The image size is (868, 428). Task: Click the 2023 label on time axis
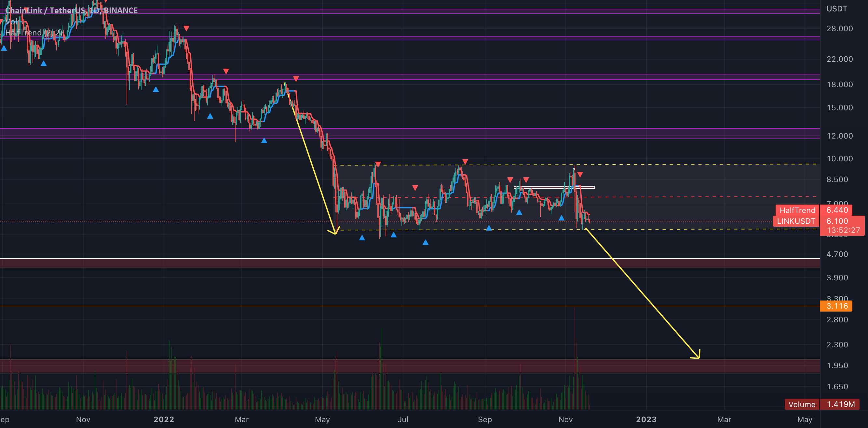coord(646,420)
